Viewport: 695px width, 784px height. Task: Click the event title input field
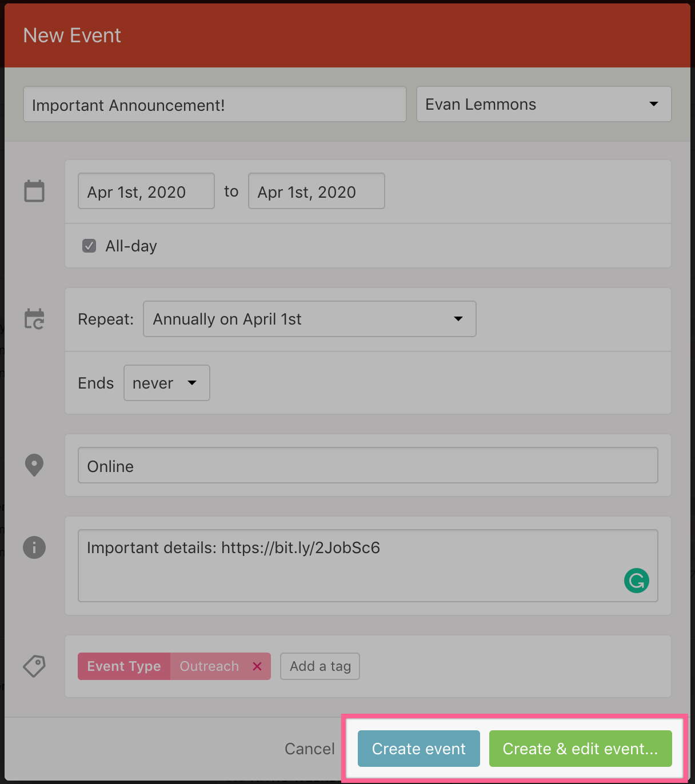(x=214, y=105)
